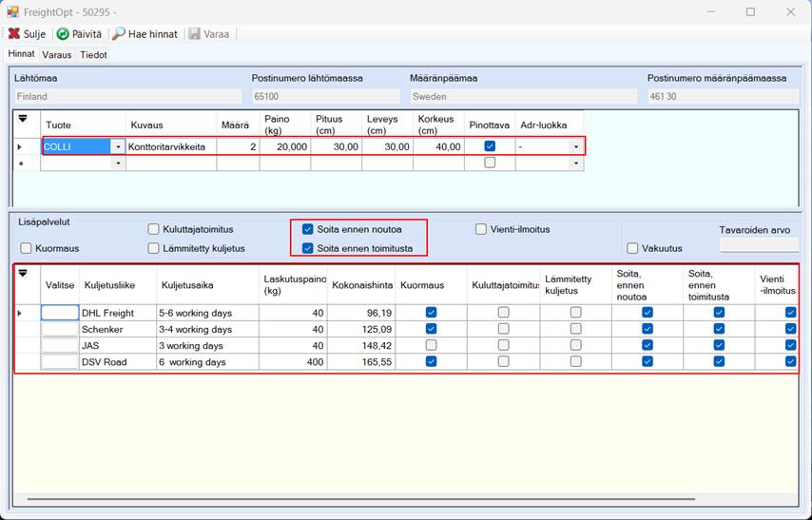
Task: Click the Määrä cell with value 2
Action: click(x=239, y=147)
